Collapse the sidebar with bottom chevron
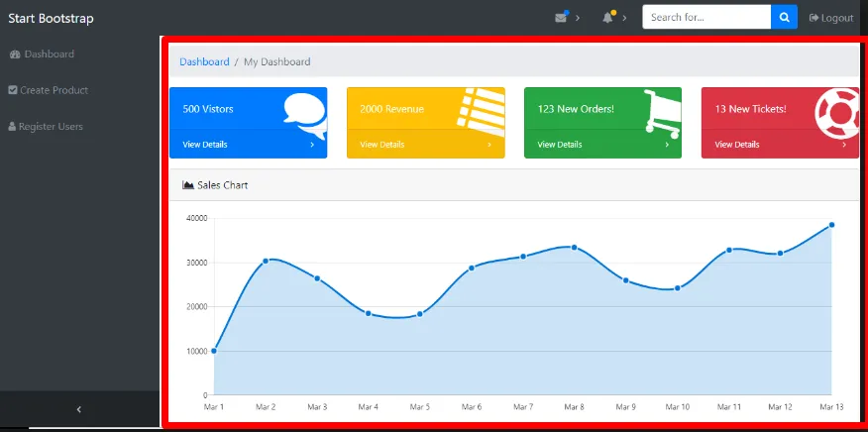 point(79,409)
